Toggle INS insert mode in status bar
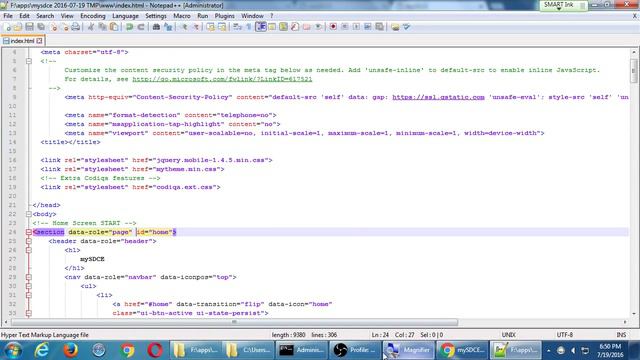The height and width of the screenshot is (360, 640). [x=621, y=335]
